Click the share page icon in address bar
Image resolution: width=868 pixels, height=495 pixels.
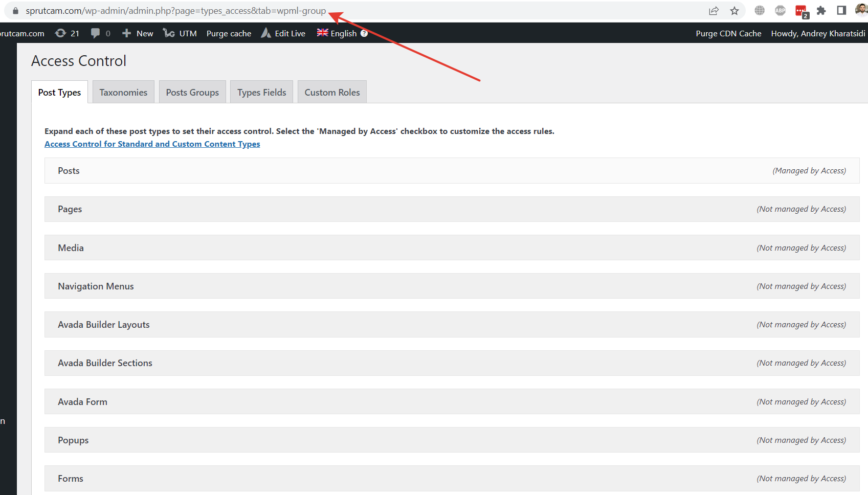(714, 11)
